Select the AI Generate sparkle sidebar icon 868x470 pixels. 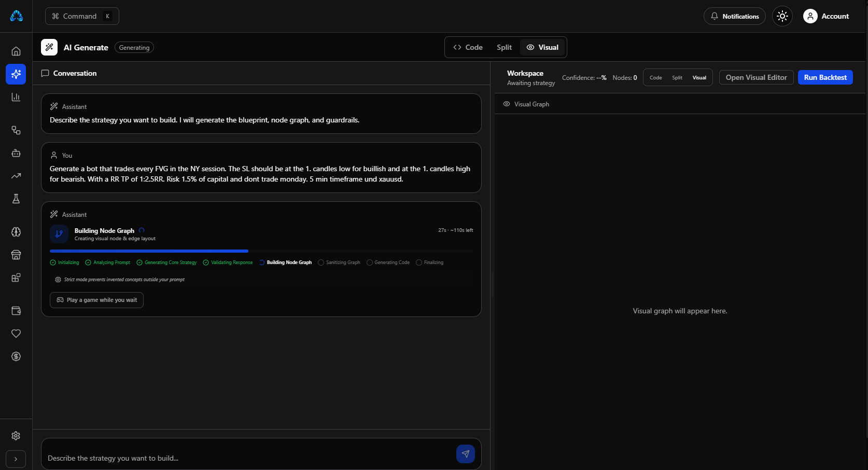click(16, 74)
